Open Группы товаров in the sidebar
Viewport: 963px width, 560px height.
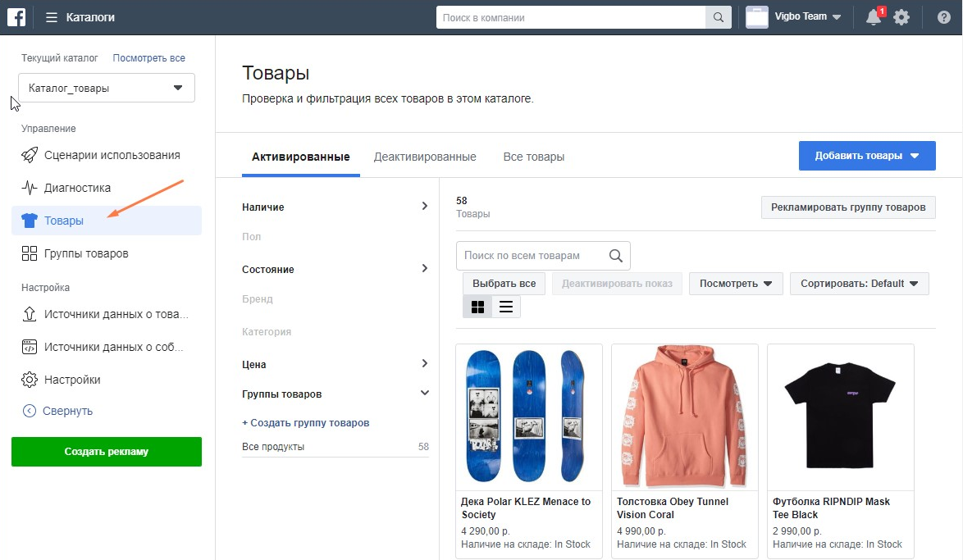tap(107, 253)
